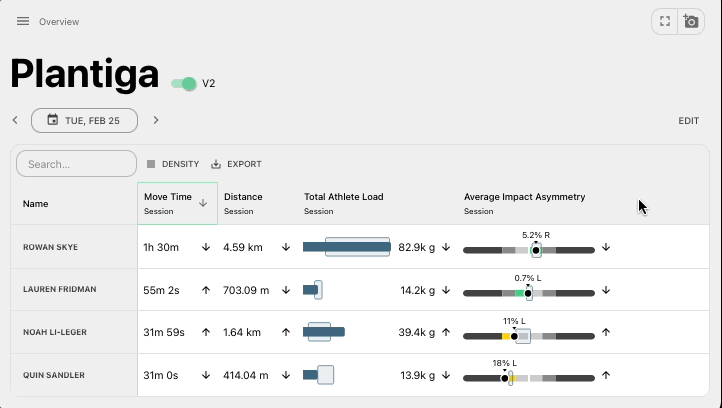
Task: Click Quin Sandler's 31m 0s move time
Action: pyautogui.click(x=161, y=376)
